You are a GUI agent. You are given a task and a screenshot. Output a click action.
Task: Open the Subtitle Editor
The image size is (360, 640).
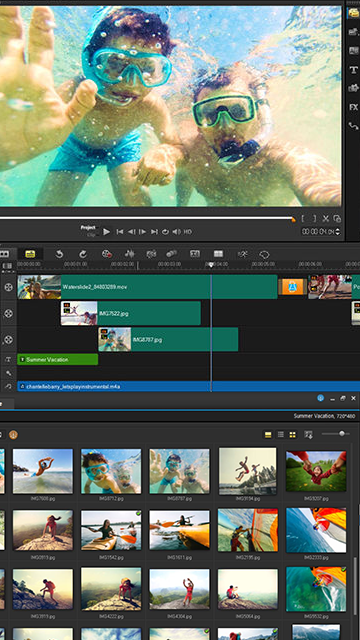point(195,254)
